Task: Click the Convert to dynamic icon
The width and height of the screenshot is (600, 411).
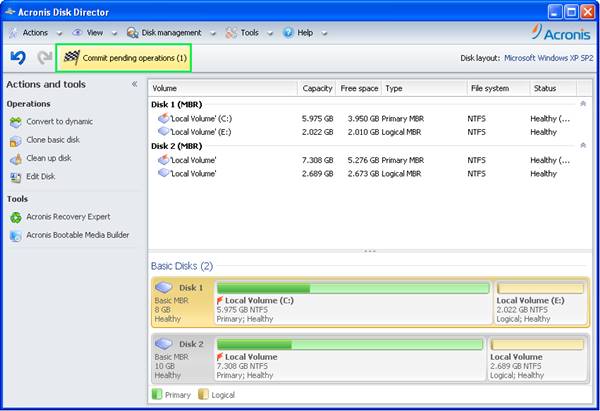Action: click(16, 122)
